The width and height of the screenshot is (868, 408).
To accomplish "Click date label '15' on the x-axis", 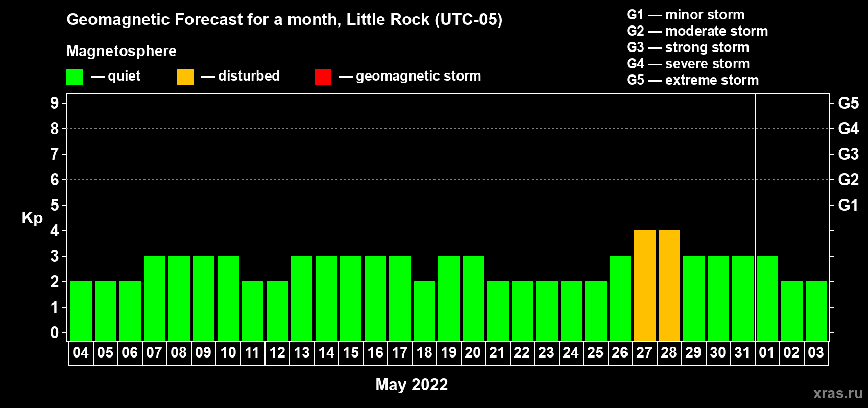I will 351,353.
